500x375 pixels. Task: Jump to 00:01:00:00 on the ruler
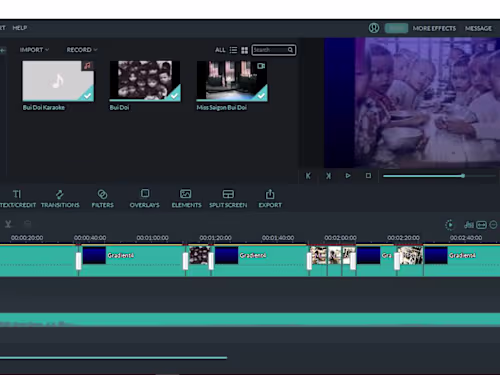click(x=152, y=238)
